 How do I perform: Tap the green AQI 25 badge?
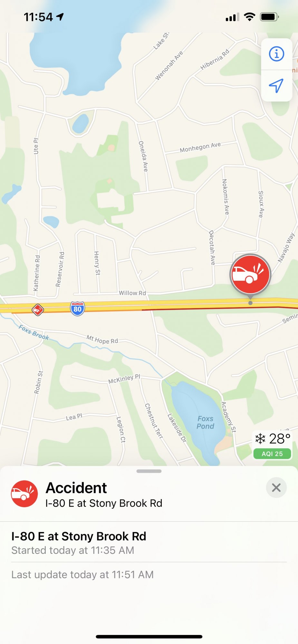(272, 454)
